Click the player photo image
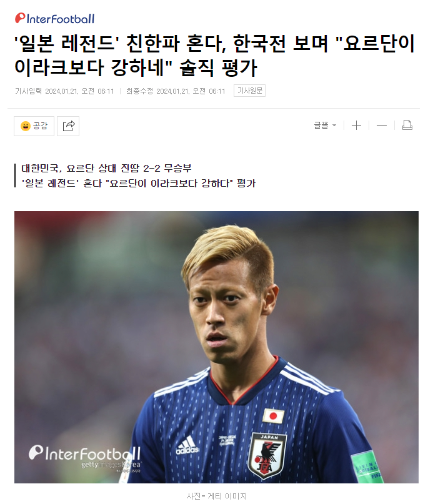This screenshot has height=504, width=428. point(216,347)
